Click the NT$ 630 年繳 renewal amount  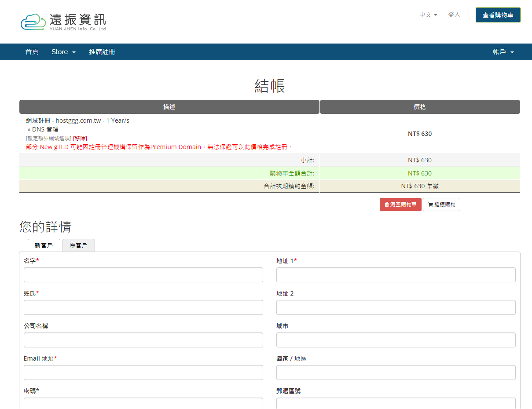420,186
